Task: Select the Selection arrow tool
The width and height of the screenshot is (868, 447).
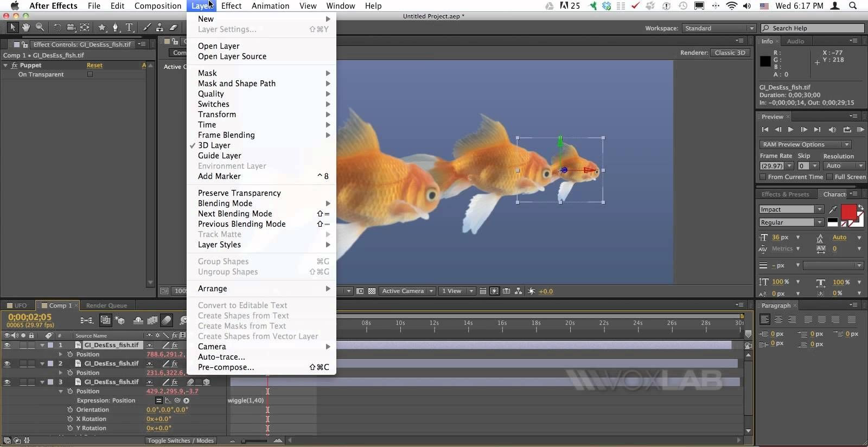Action: 12,27
